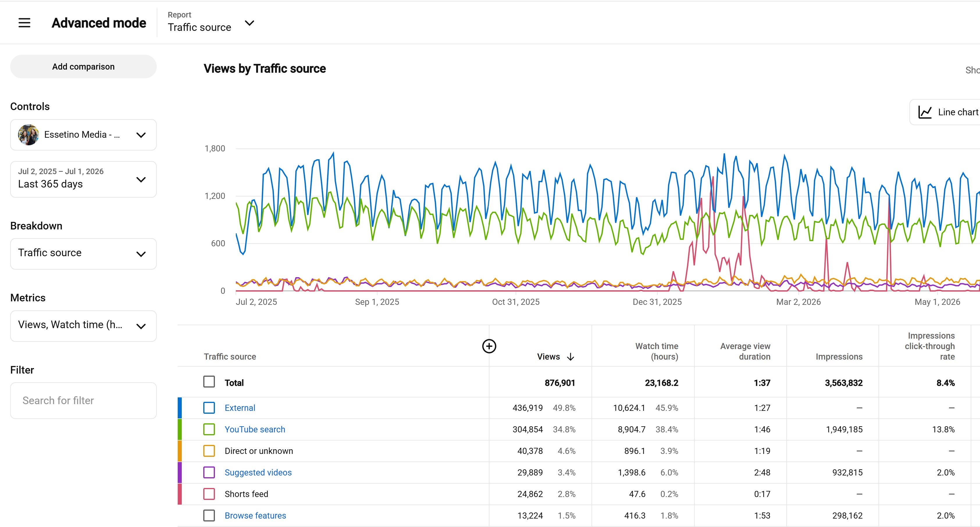Toggle the Total row checkbox
This screenshot has width=980, height=527.
(209, 381)
